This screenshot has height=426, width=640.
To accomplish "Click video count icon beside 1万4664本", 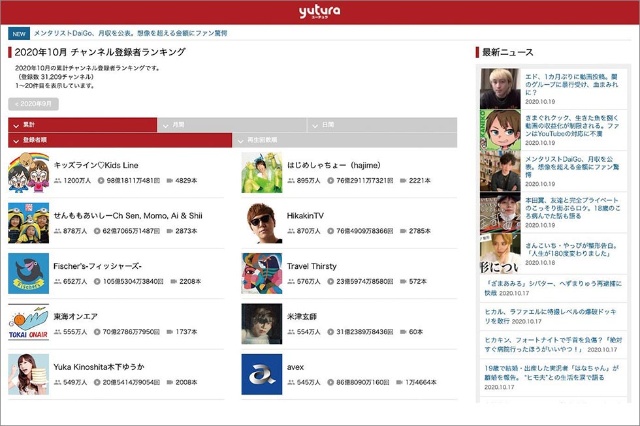I will tap(400, 382).
